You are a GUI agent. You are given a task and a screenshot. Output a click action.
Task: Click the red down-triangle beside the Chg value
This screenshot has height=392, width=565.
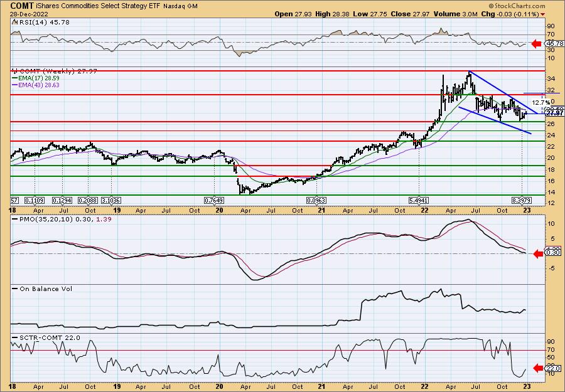tap(543, 14)
